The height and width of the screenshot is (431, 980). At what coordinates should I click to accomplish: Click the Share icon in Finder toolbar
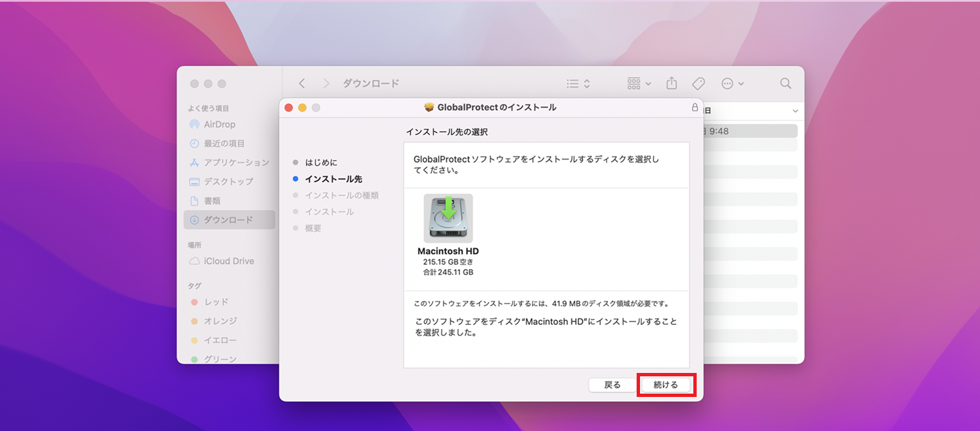pyautogui.click(x=671, y=83)
